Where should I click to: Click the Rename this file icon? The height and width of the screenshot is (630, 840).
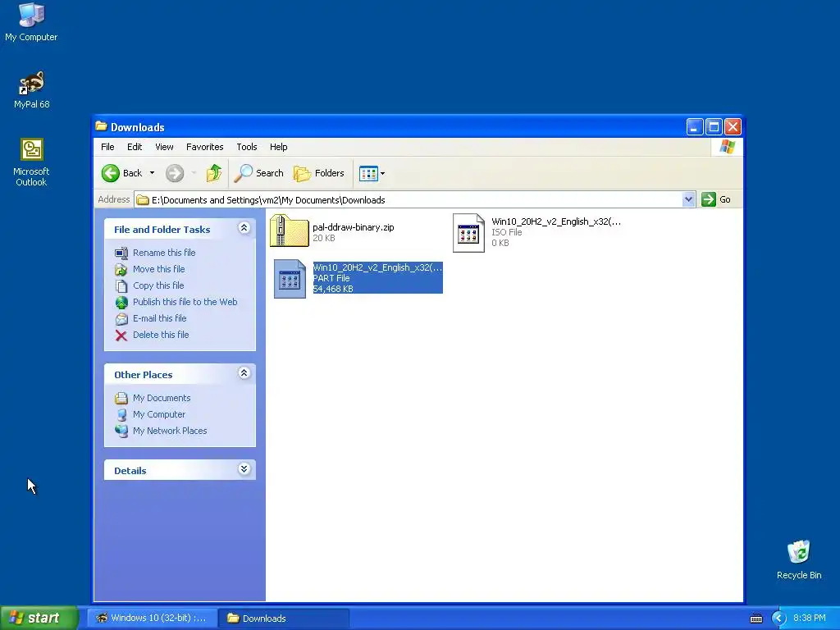(121, 253)
